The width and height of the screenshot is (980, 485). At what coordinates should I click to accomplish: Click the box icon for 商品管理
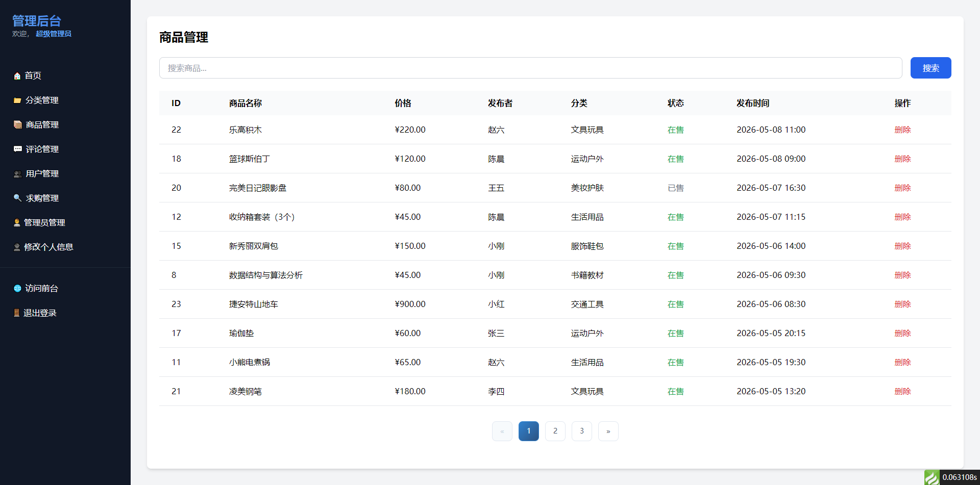coord(17,125)
